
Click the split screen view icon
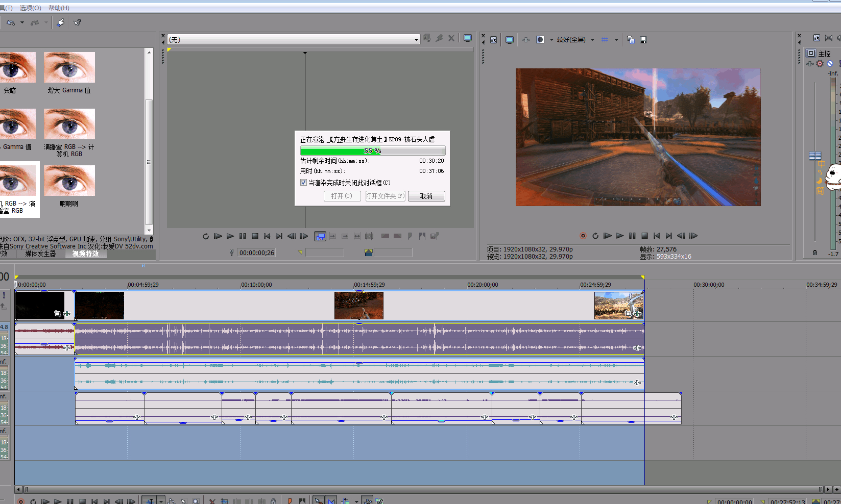point(540,39)
